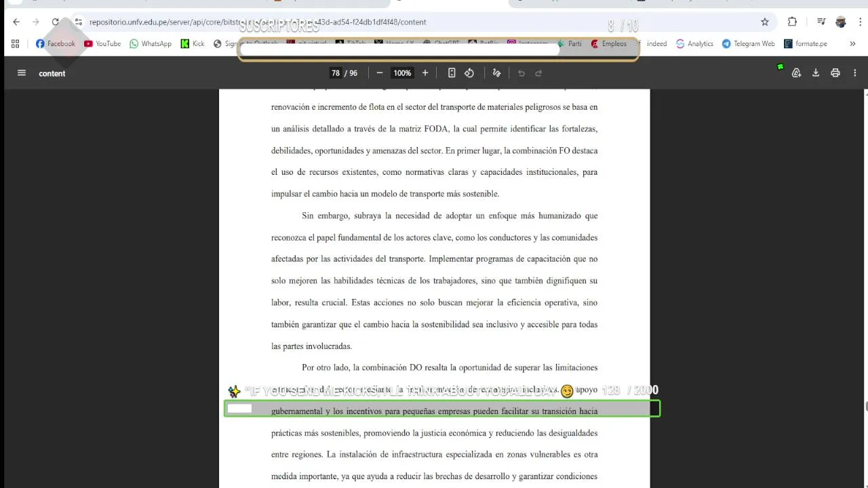Image resolution: width=868 pixels, height=488 pixels.
Task: Print the PDF document
Action: pos(835,73)
